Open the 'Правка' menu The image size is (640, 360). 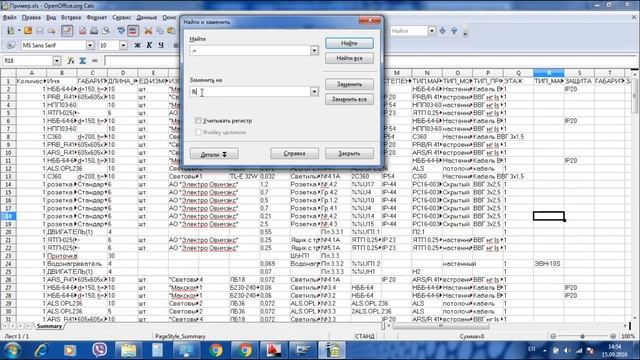coord(31,18)
